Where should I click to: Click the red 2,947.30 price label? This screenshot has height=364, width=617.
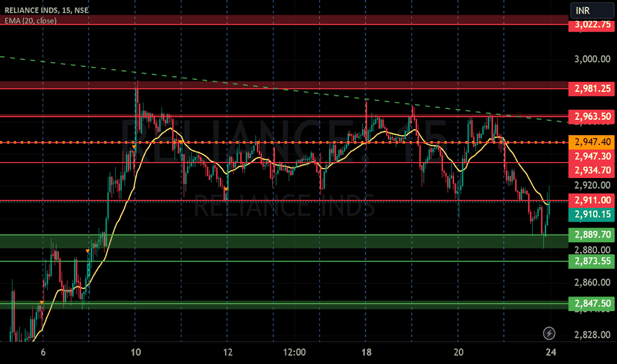click(591, 156)
